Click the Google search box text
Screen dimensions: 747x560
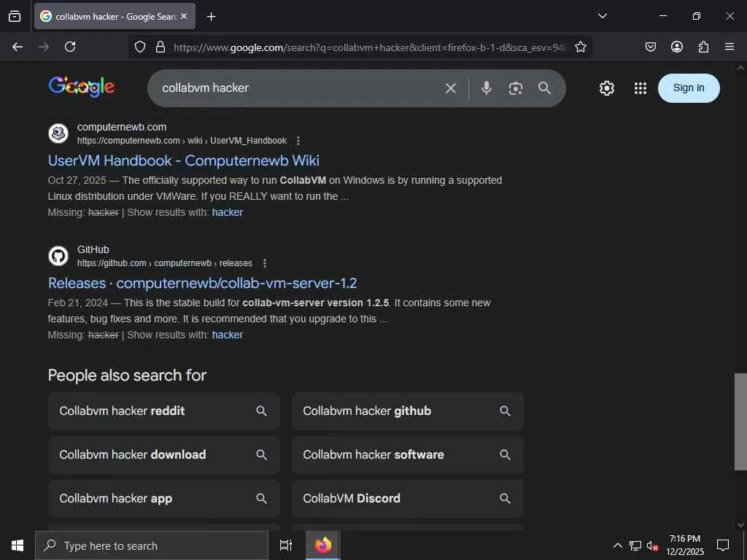[205, 87]
